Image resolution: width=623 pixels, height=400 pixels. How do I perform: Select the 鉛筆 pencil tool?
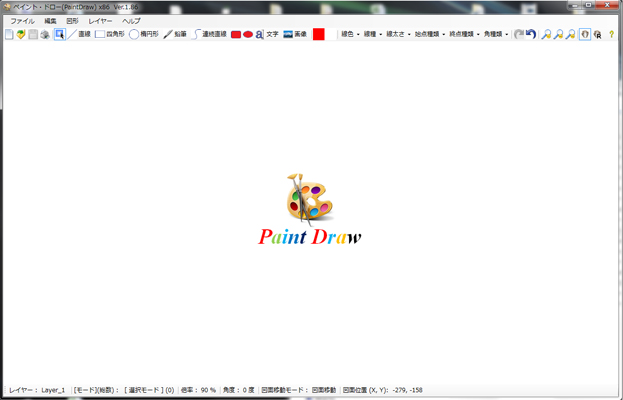click(175, 35)
